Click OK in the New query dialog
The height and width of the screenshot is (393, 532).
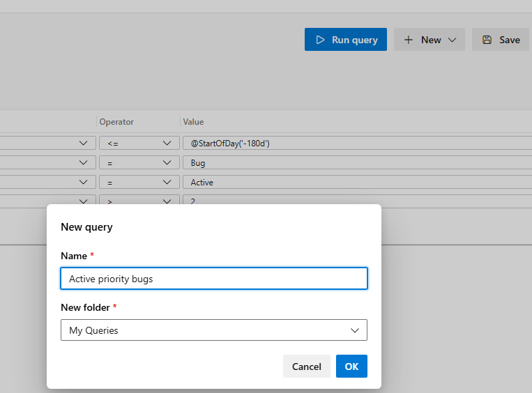point(351,367)
